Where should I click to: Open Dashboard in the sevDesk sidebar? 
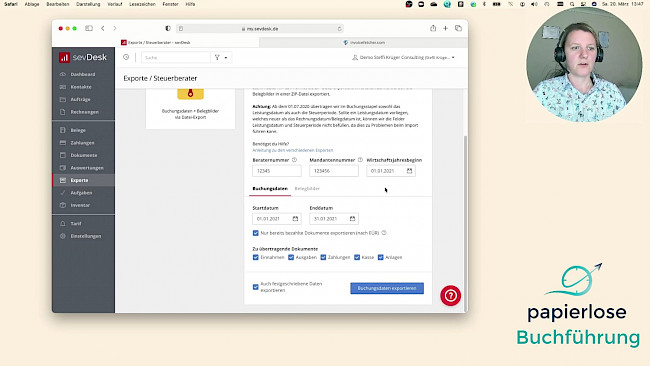(x=83, y=74)
